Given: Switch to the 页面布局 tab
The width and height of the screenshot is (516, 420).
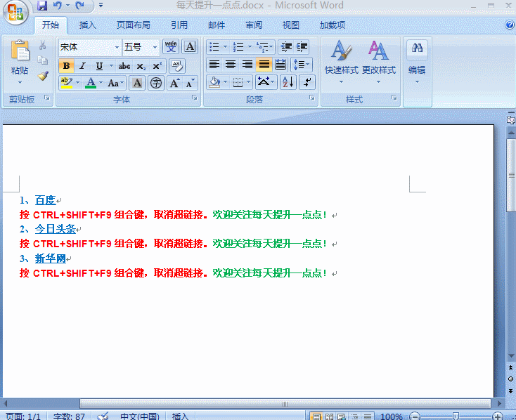Looking at the screenshot, I should click(134, 25).
